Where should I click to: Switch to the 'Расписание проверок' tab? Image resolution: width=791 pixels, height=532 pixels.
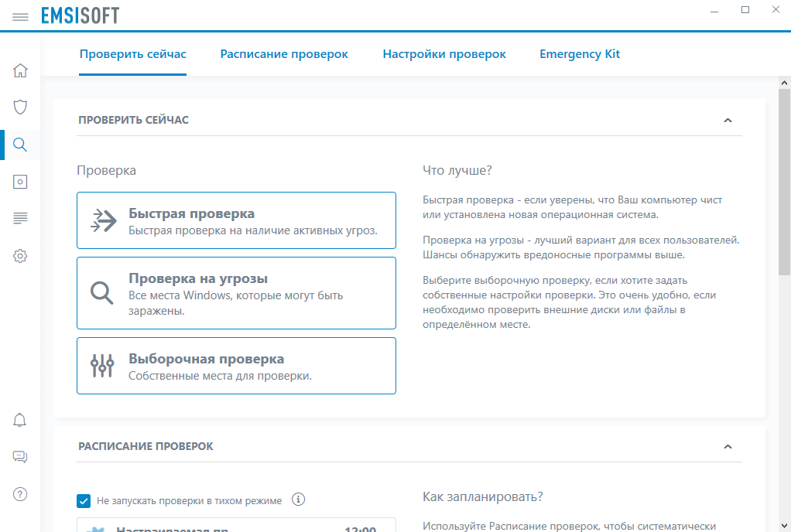pos(284,54)
